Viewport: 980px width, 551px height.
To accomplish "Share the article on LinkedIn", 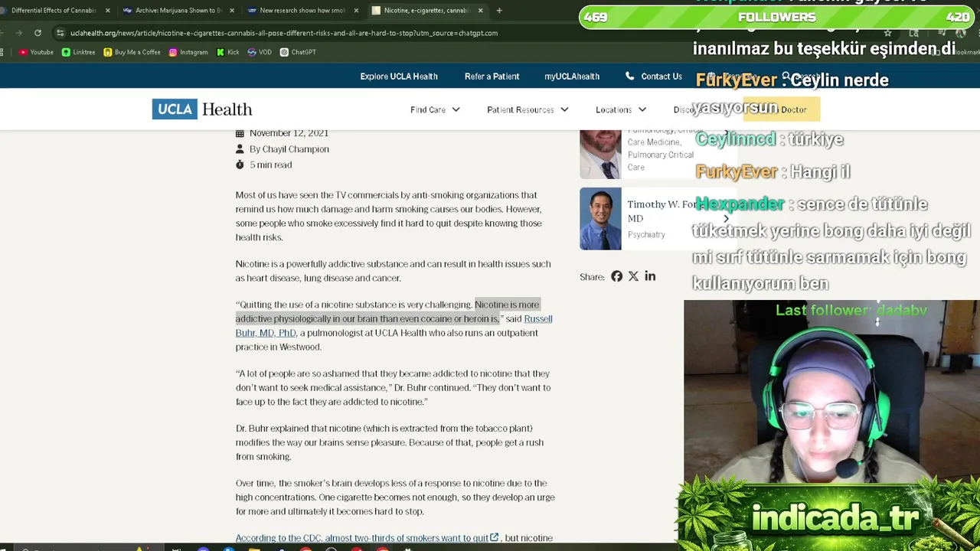I will [x=650, y=276].
